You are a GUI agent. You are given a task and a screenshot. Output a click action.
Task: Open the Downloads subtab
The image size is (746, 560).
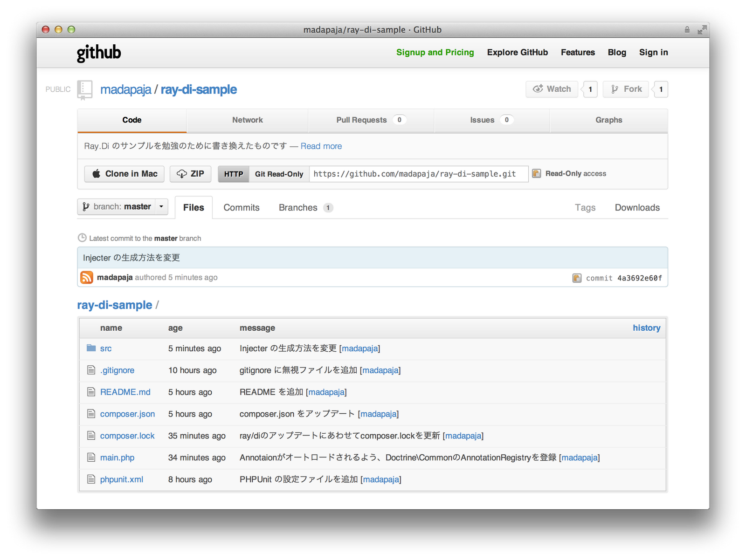click(x=637, y=207)
